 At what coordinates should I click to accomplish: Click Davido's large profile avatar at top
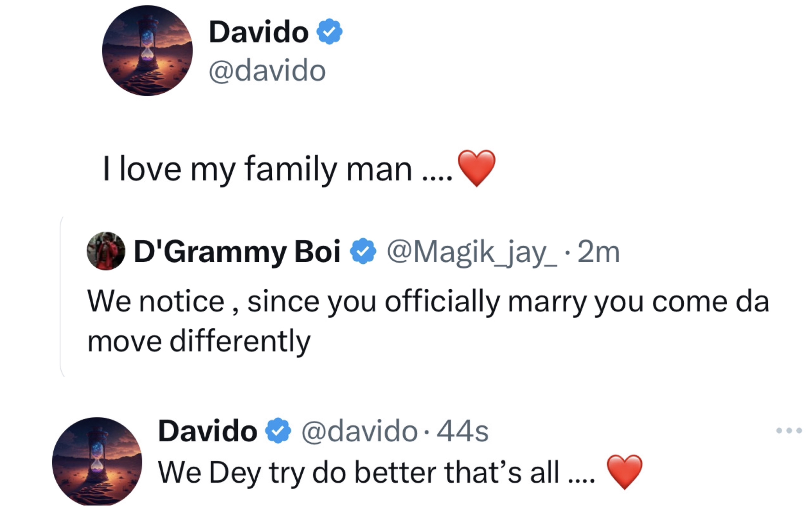pos(147,51)
